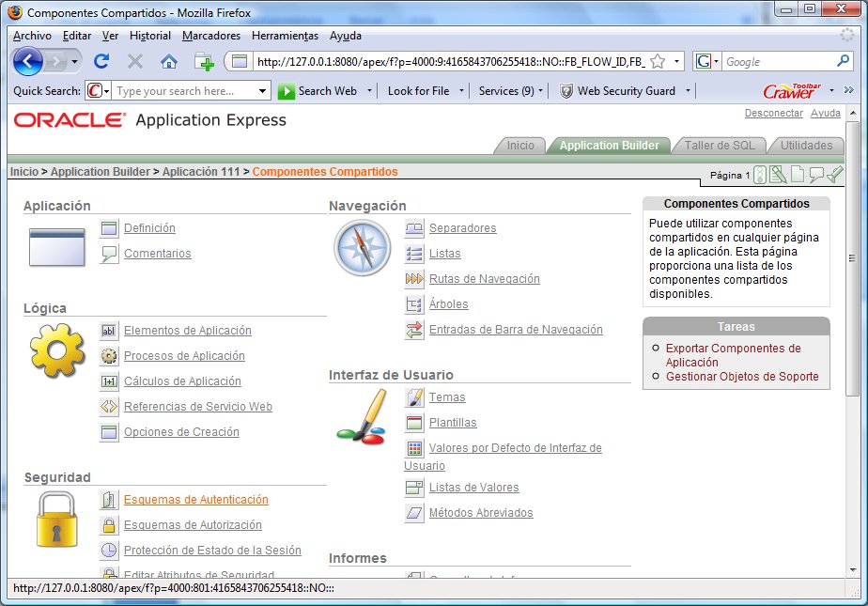868x606 pixels.
Task: Click Gestionar Objetos de Soporte task
Action: (x=742, y=377)
